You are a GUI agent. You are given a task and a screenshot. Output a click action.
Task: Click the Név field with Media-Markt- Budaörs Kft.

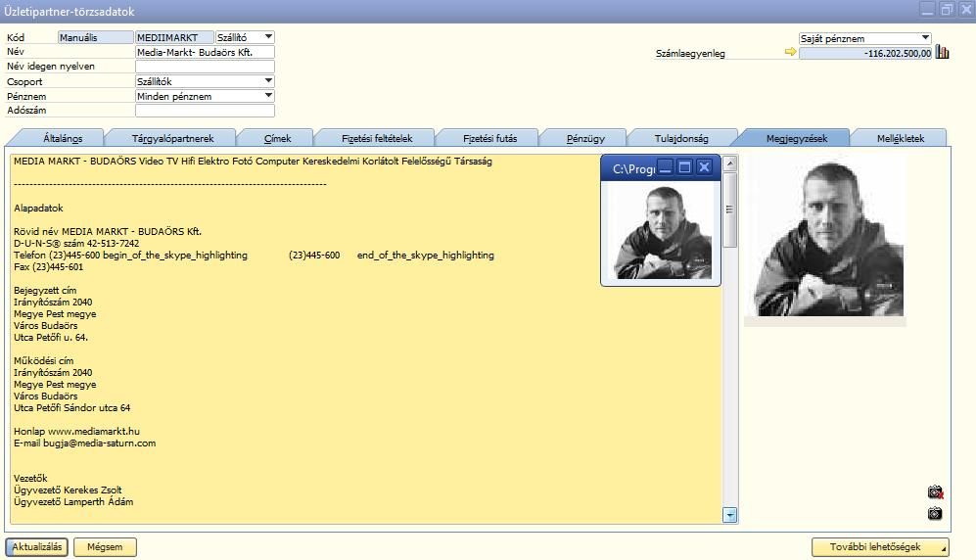(205, 52)
